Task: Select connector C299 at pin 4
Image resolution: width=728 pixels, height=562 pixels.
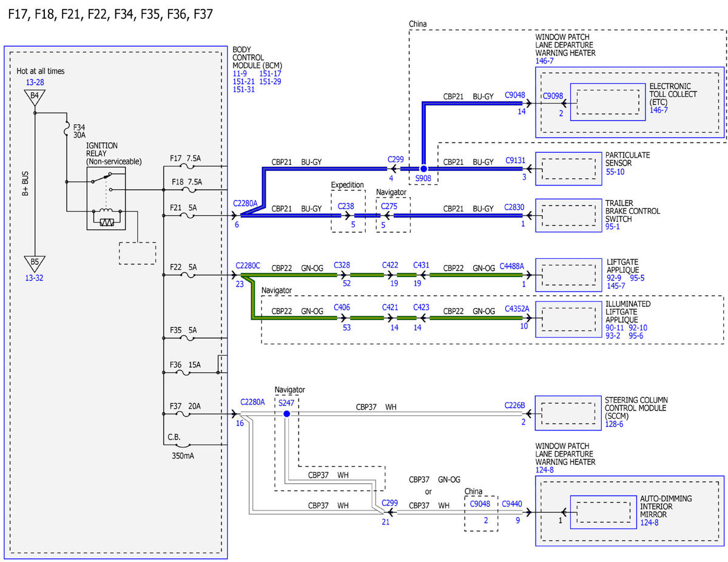Action: coord(396,159)
